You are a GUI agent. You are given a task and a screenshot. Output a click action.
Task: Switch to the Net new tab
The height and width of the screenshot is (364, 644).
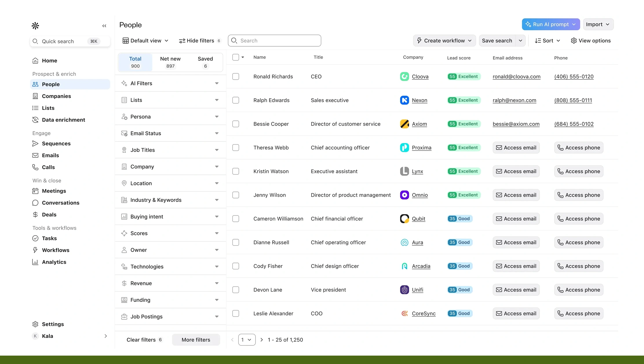coord(170,62)
